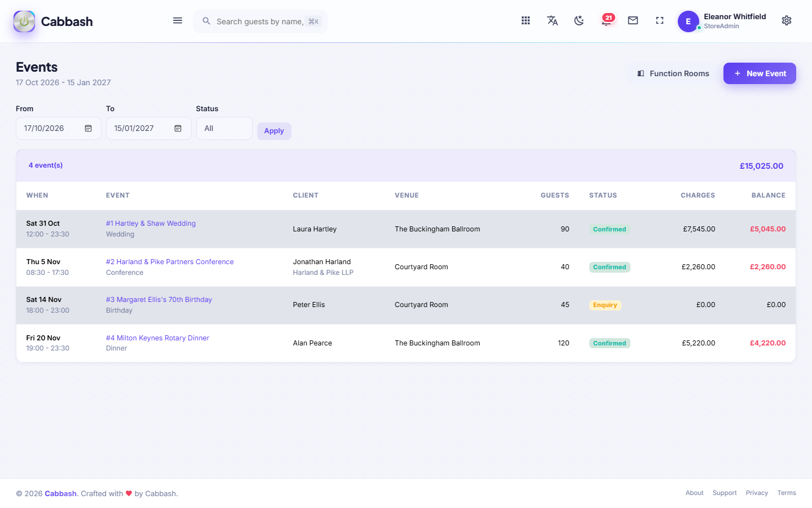Screen dimensions: 812x508
Task: Click the E user avatar
Action: (688, 21)
